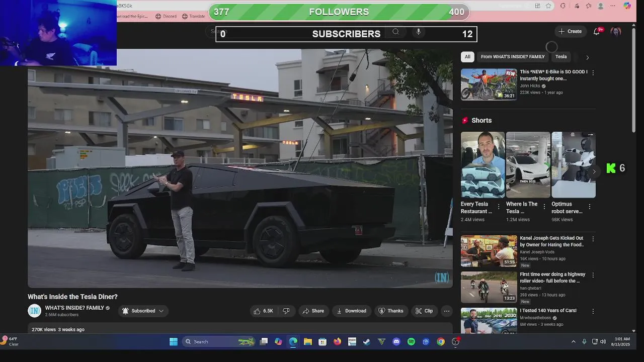Image resolution: width=644 pixels, height=362 pixels.
Task: Dislike the Tesla Diner video
Action: coord(286,311)
